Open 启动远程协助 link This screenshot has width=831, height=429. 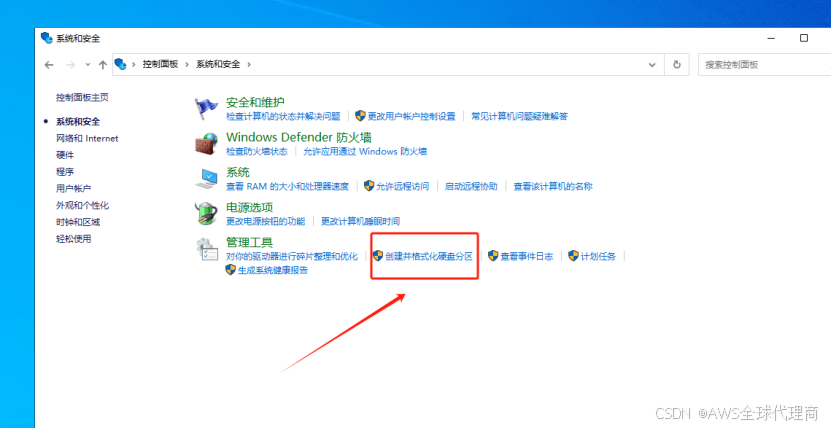471,187
